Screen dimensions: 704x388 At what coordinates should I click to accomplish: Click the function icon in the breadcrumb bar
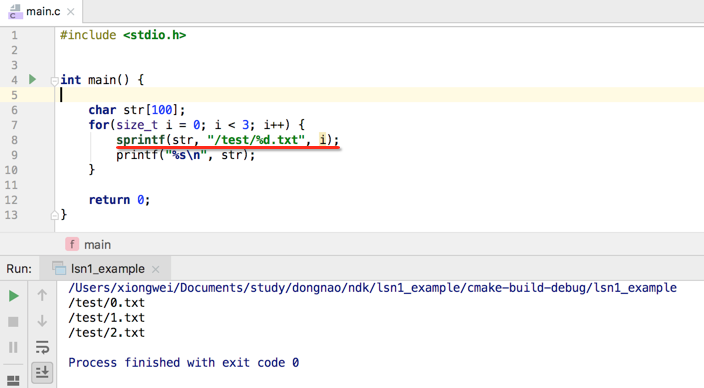click(x=72, y=244)
